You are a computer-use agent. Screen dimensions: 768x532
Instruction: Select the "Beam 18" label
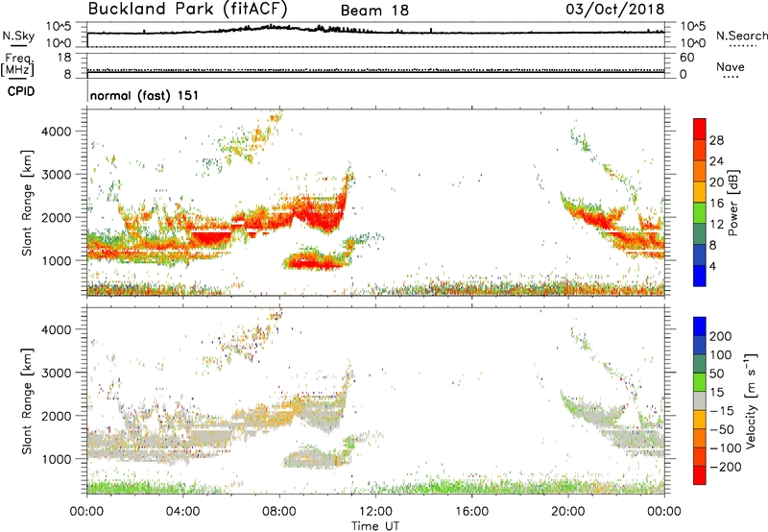(374, 11)
